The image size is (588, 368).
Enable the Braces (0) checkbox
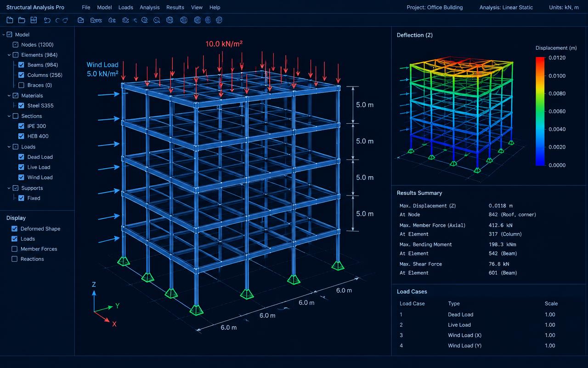click(x=21, y=85)
